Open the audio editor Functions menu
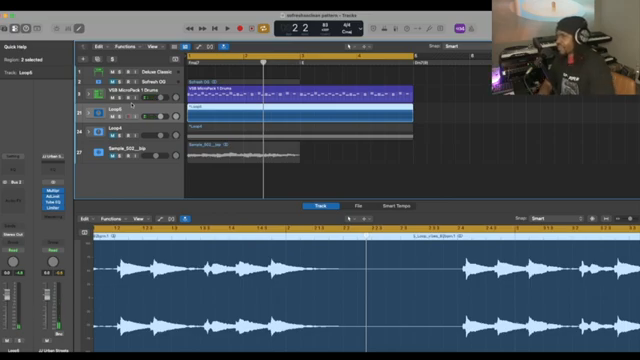The image size is (640, 360). (113, 219)
